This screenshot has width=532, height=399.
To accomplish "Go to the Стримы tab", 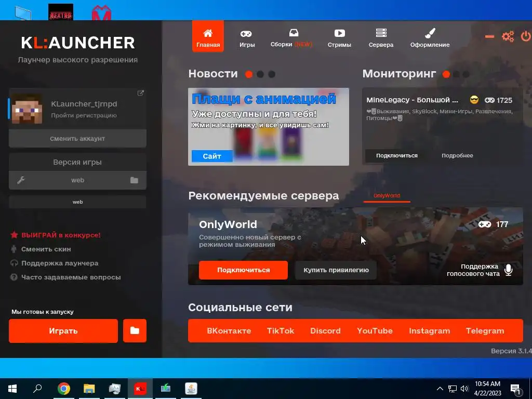I will [339, 38].
